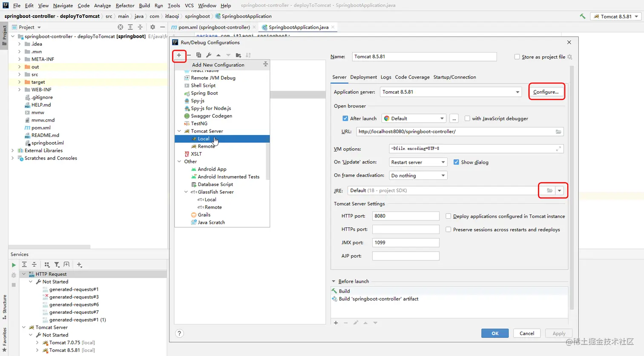Select Local under Tomcat Server

pyautogui.click(x=222, y=139)
